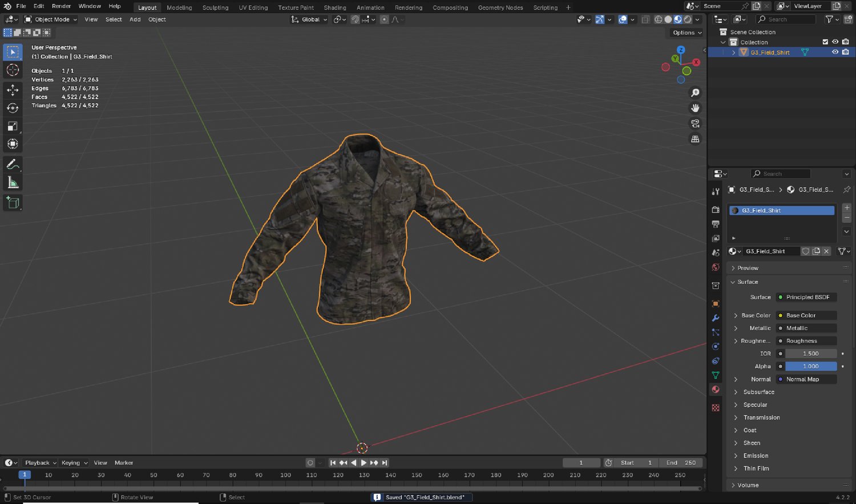
Task: Click Base Color linked input button
Action: pyautogui.click(x=806, y=315)
